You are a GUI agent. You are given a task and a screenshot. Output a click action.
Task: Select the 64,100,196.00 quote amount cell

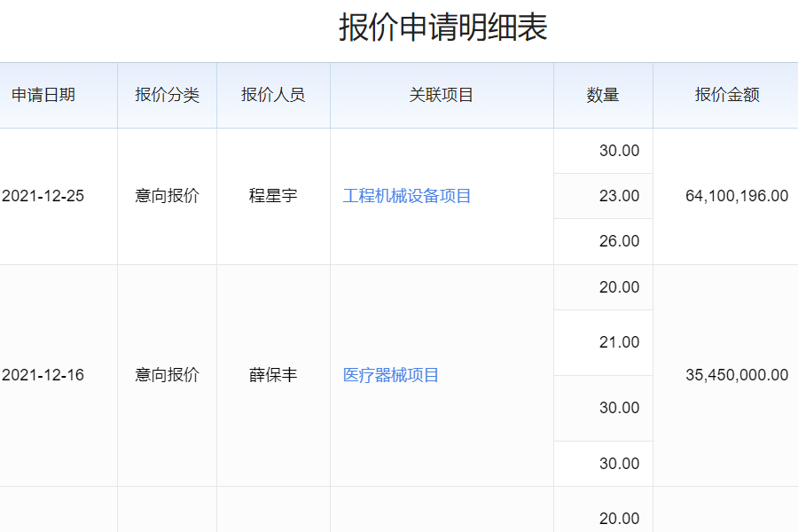[737, 196]
